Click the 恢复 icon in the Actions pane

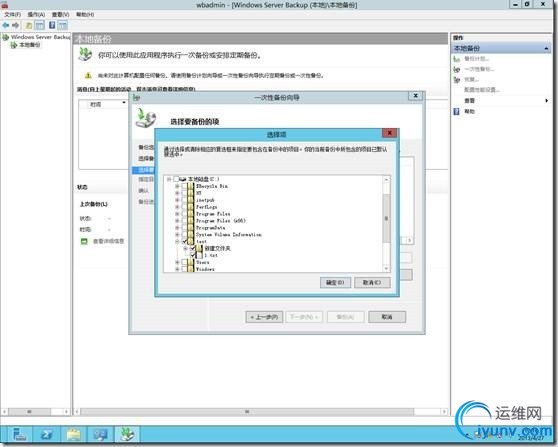[x=457, y=80]
